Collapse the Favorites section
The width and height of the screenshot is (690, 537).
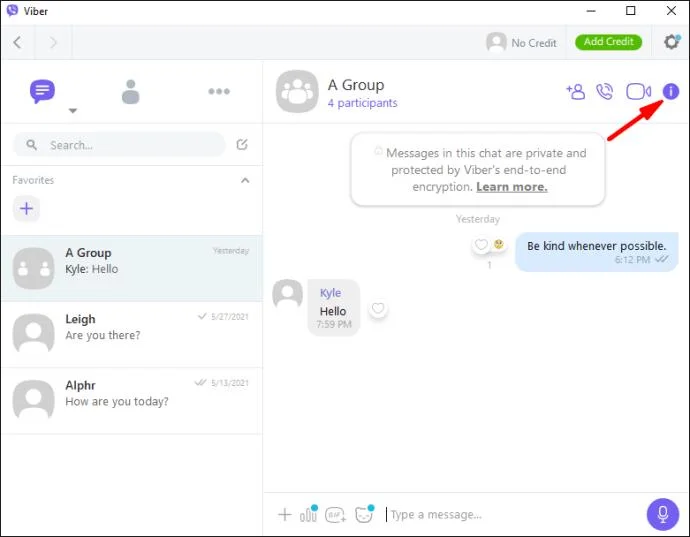click(245, 180)
